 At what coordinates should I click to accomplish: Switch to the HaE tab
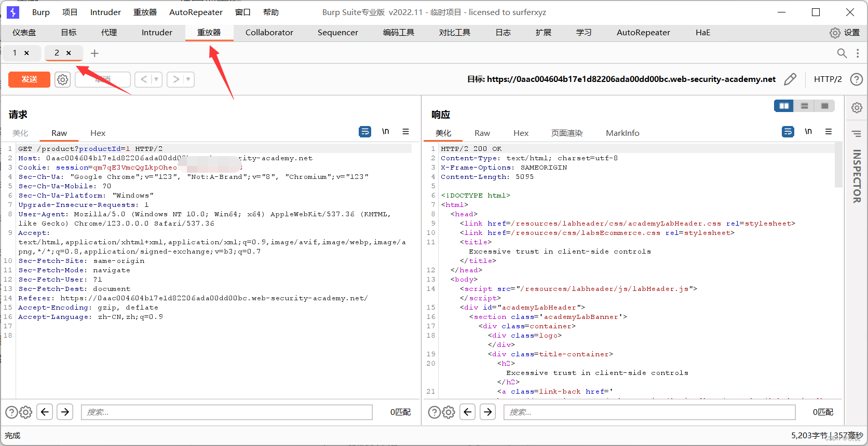point(703,33)
